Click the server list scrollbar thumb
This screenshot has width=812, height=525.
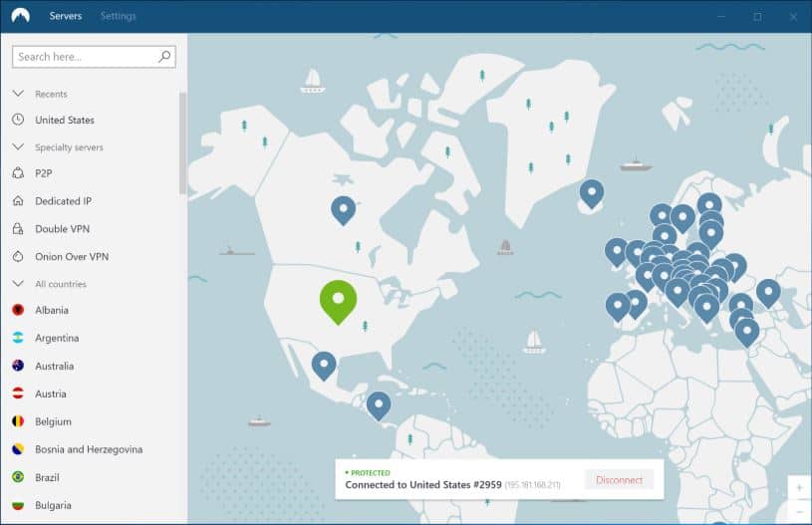click(x=182, y=143)
